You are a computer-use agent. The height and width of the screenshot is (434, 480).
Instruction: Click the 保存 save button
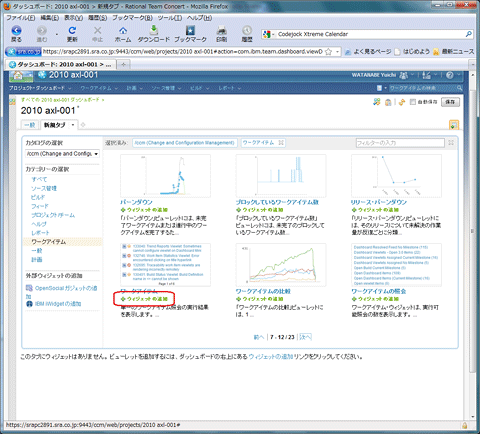450,102
